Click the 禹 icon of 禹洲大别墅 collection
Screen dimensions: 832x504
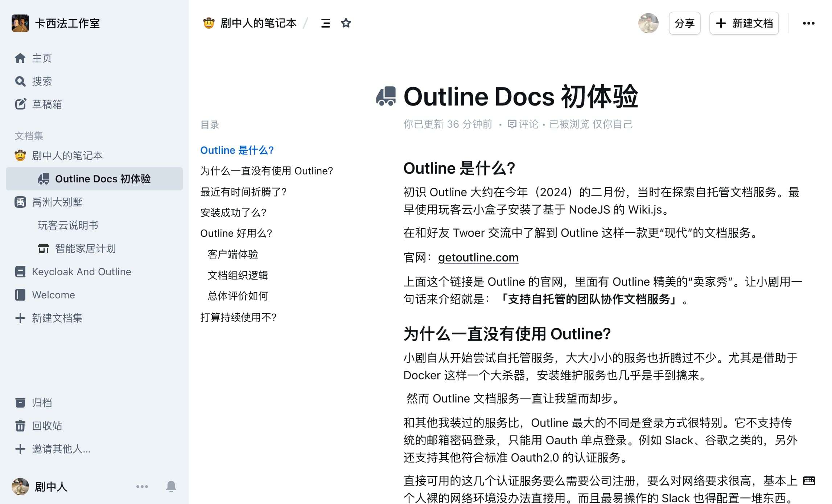20,202
